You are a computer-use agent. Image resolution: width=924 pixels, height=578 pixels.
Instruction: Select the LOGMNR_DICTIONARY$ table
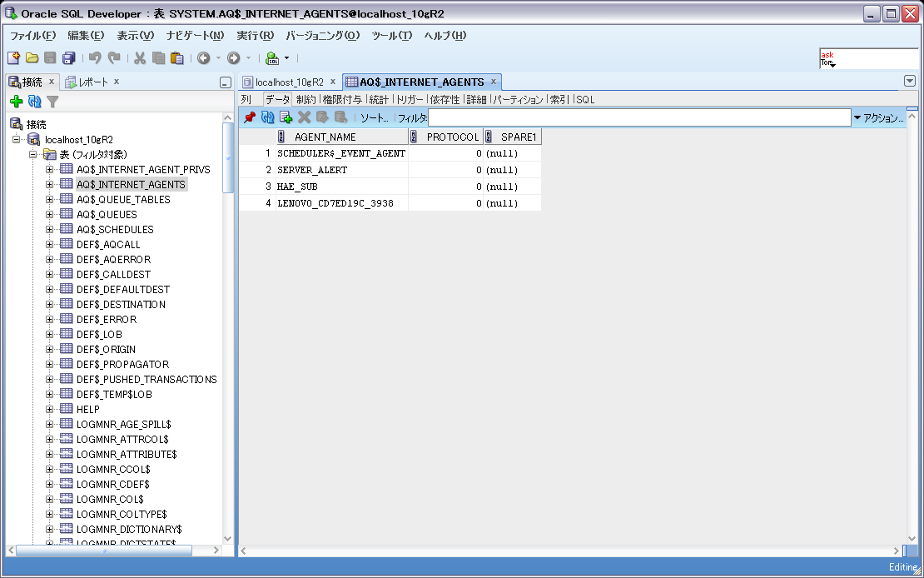click(x=129, y=529)
